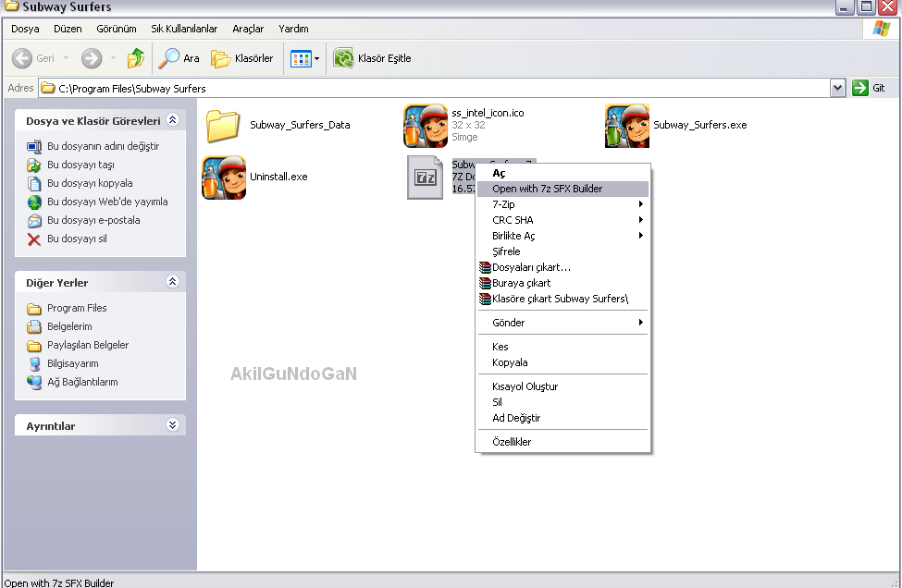
Task: Collapse Dosya ve Klasör Görevleri panel
Action: (x=172, y=120)
